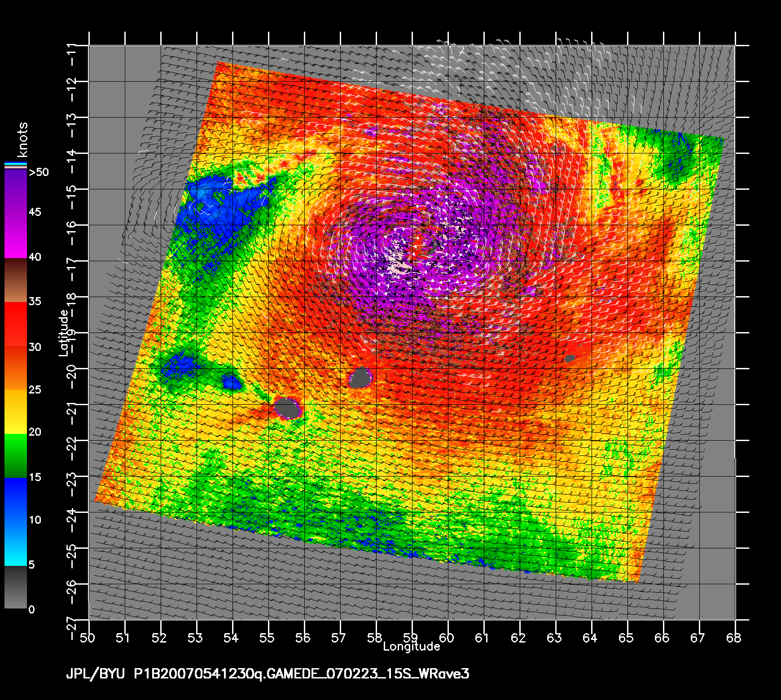This screenshot has height=700, width=781.
Task: Click the longitude tick label '54'
Action: (x=231, y=638)
